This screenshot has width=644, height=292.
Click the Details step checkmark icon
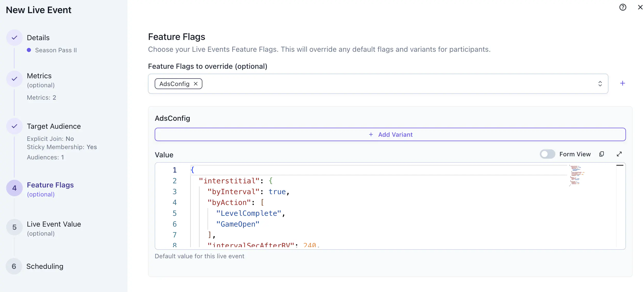tap(14, 38)
